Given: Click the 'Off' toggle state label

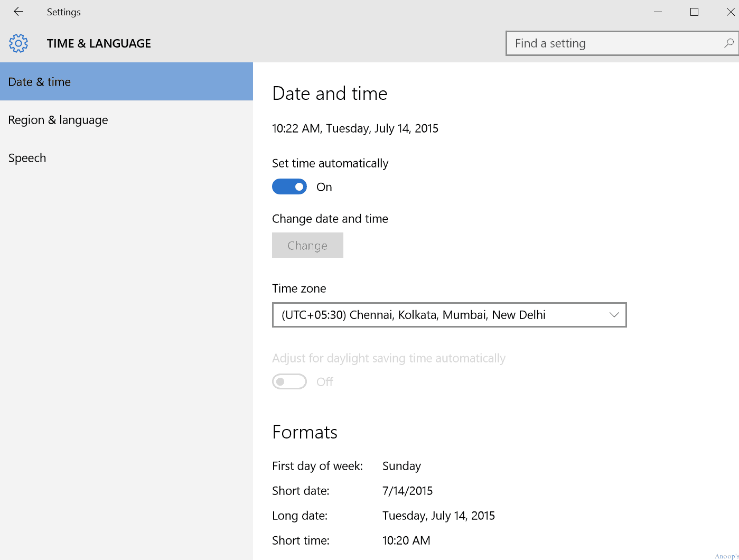Looking at the screenshot, I should pyautogui.click(x=324, y=382).
